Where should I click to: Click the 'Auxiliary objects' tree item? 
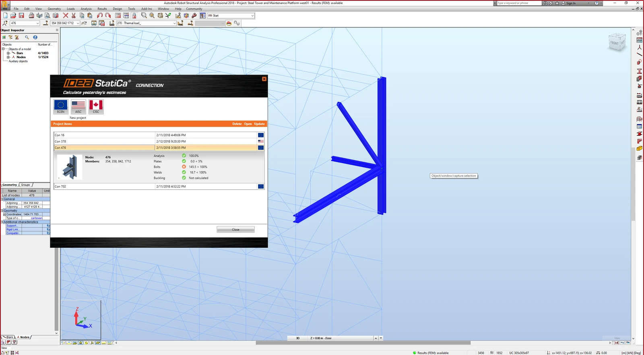pos(18,61)
